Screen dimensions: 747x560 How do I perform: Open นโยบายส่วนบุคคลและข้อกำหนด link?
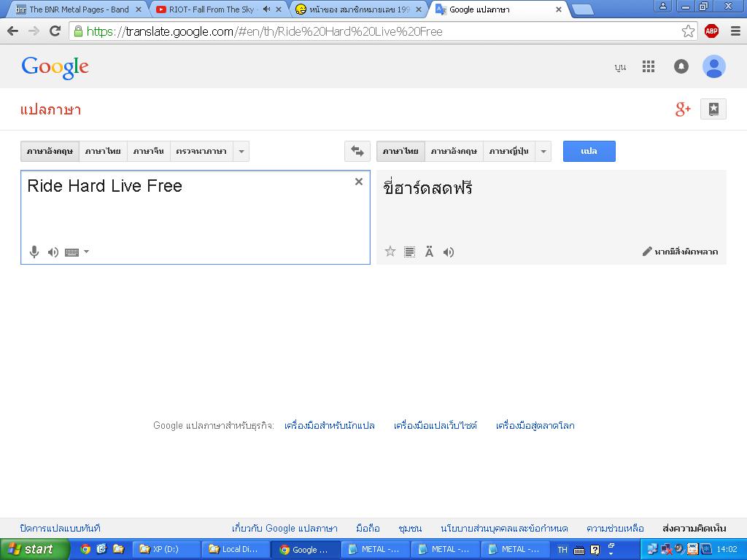click(504, 528)
